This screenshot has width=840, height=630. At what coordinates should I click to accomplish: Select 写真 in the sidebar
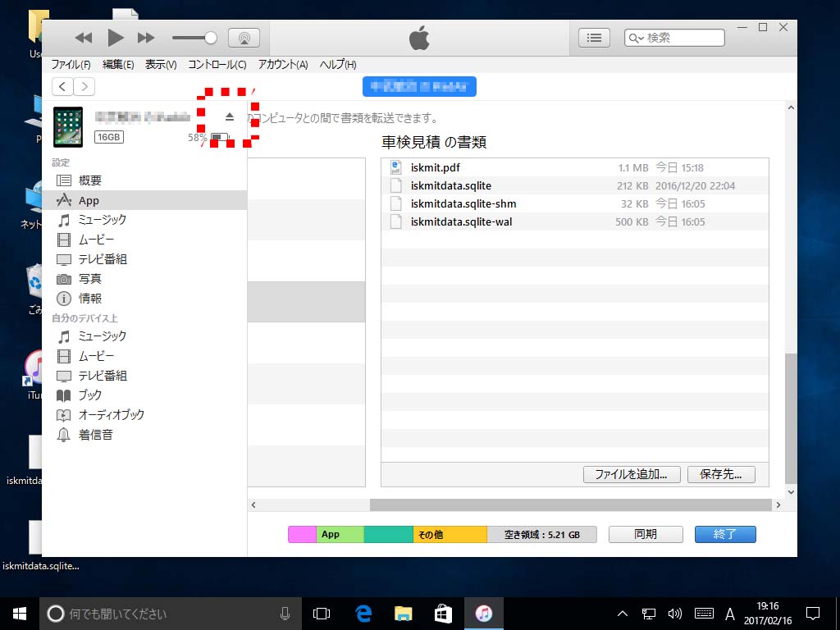[x=90, y=279]
